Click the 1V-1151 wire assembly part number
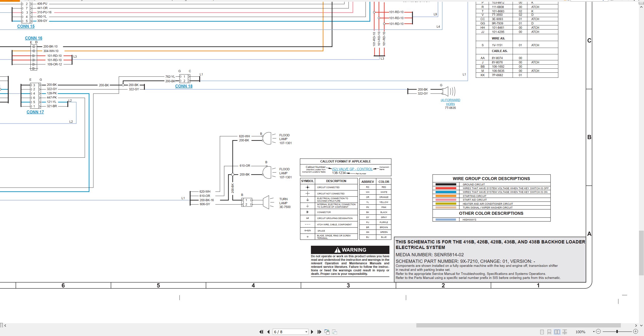Viewport: 644px width, 336px height. click(497, 45)
